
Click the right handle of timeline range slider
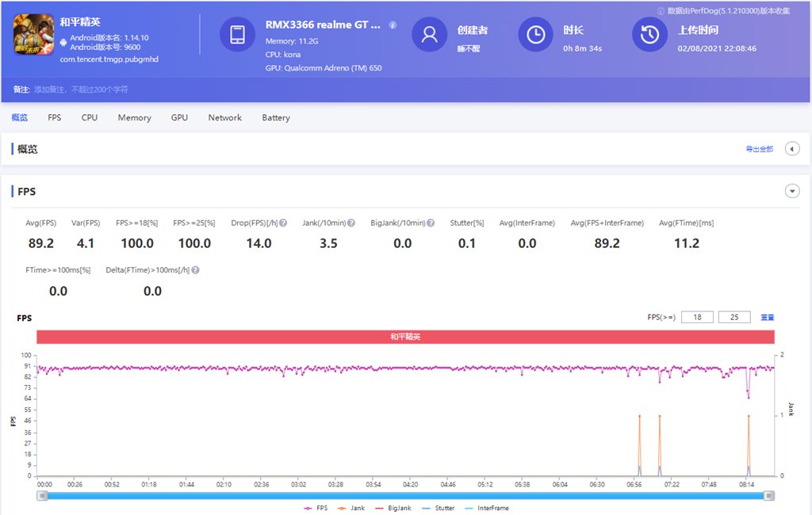768,495
